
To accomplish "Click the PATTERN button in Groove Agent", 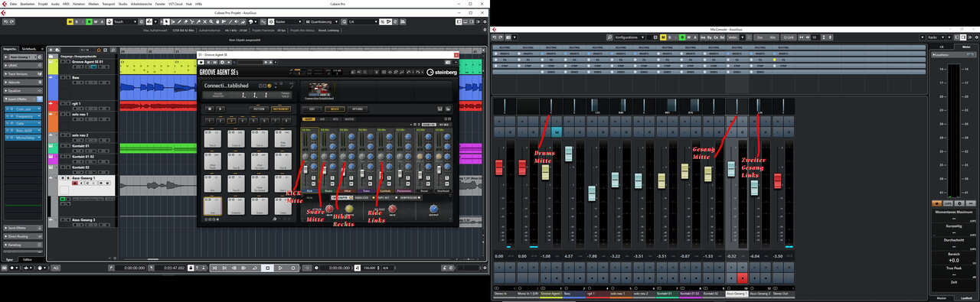I will [259, 109].
